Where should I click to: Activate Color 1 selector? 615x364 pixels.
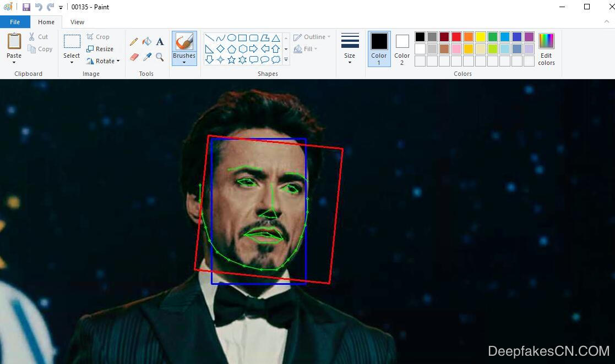click(379, 48)
